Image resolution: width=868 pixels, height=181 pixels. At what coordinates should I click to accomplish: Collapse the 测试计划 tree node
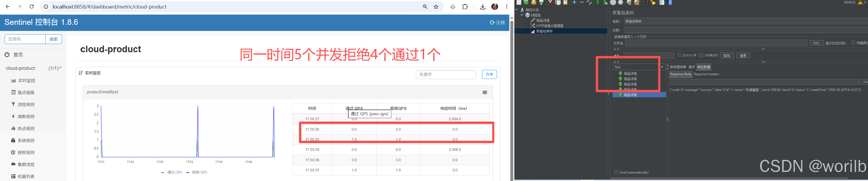pos(517,10)
